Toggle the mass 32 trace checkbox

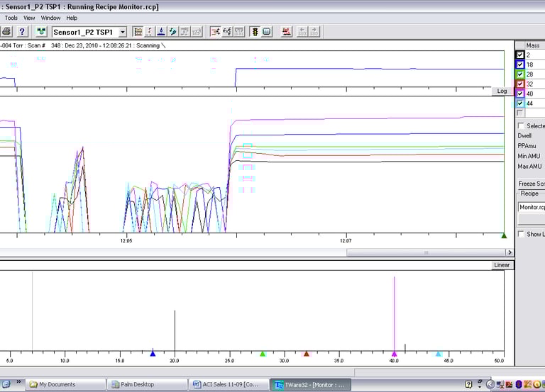[520, 84]
